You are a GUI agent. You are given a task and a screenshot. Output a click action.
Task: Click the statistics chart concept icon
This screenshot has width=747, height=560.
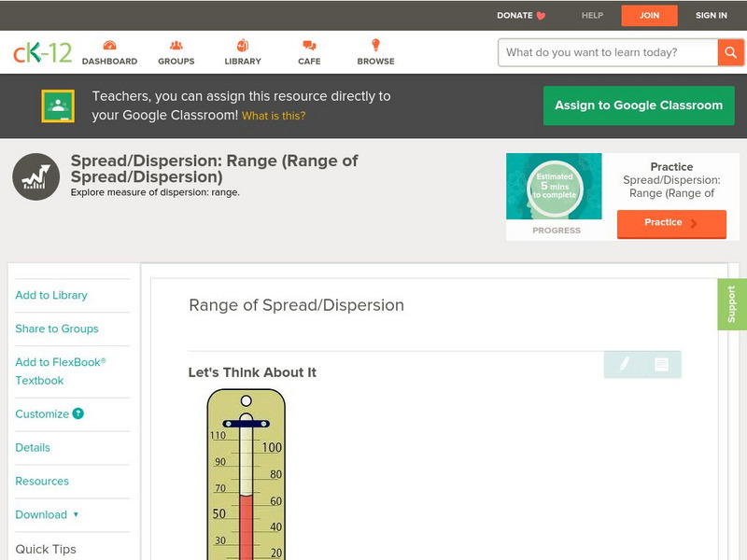[x=36, y=176]
